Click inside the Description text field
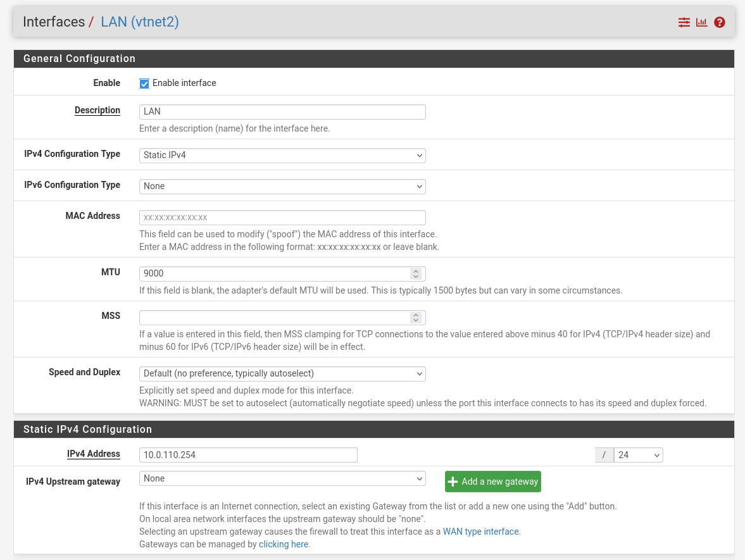This screenshot has width=745, height=560. click(282, 111)
